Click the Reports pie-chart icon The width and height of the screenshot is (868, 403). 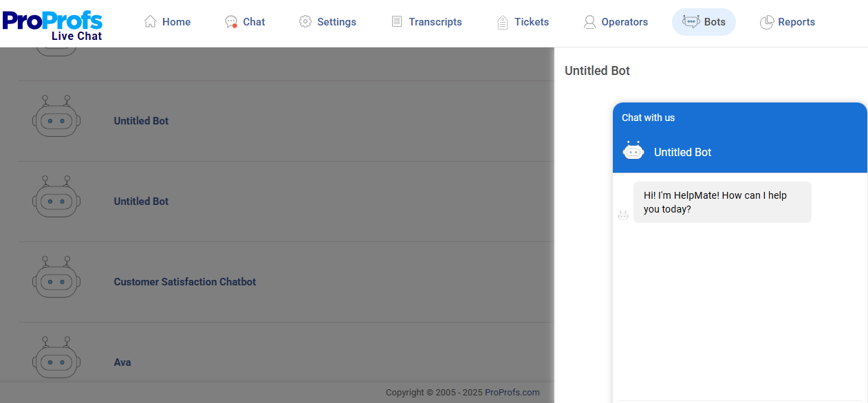766,21
